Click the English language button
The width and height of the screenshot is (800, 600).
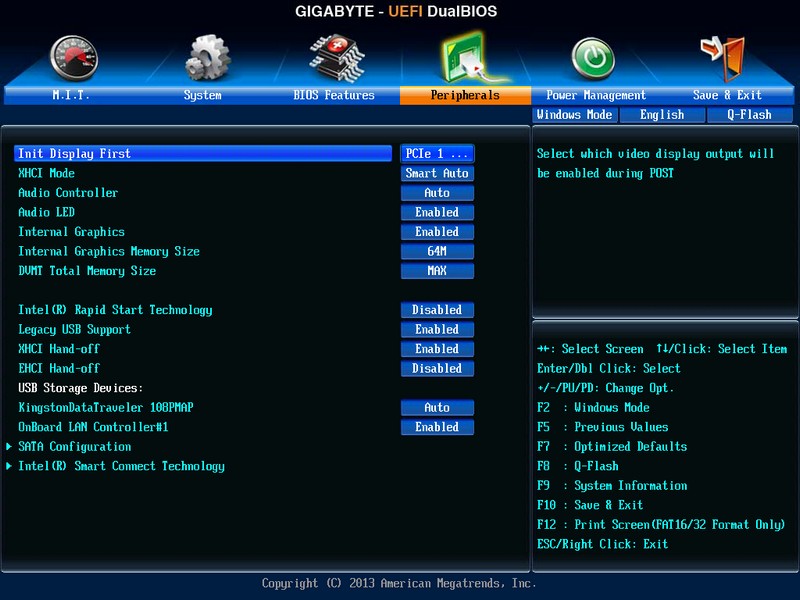tap(662, 115)
